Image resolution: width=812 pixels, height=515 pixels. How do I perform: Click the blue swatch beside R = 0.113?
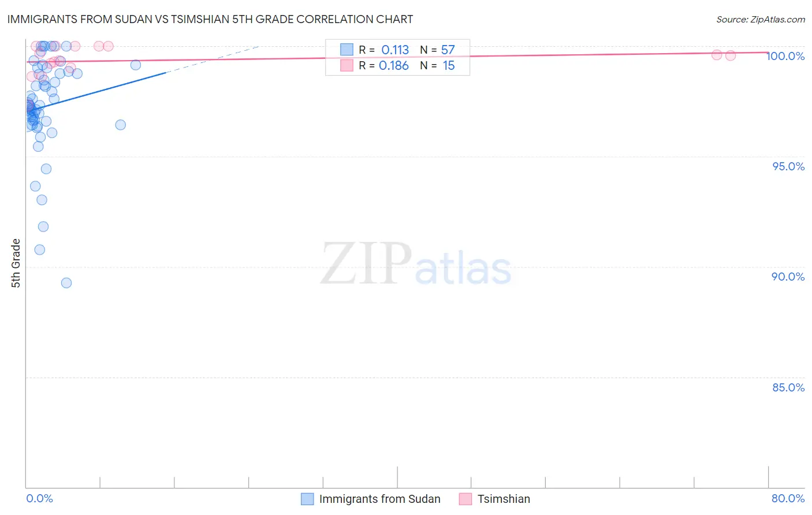point(347,50)
